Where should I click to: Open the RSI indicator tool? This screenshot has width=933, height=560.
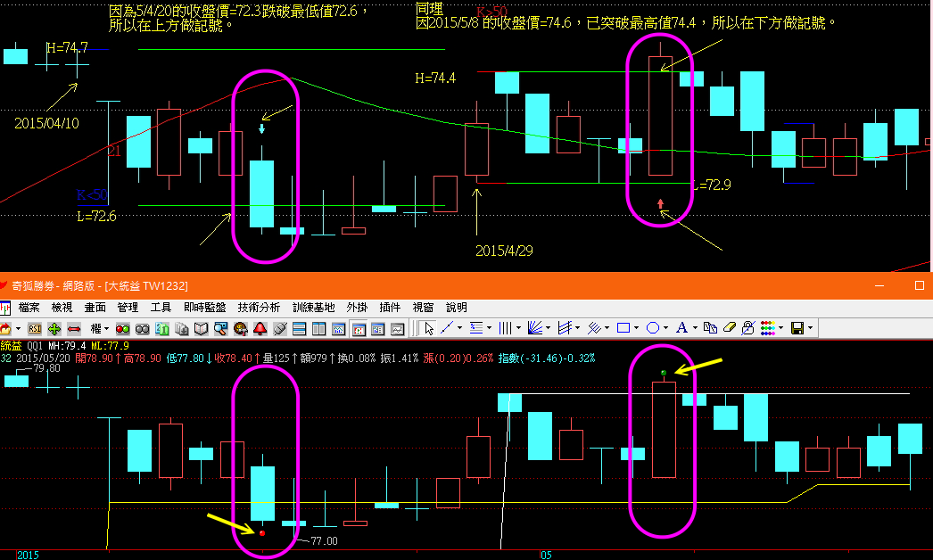[35, 328]
